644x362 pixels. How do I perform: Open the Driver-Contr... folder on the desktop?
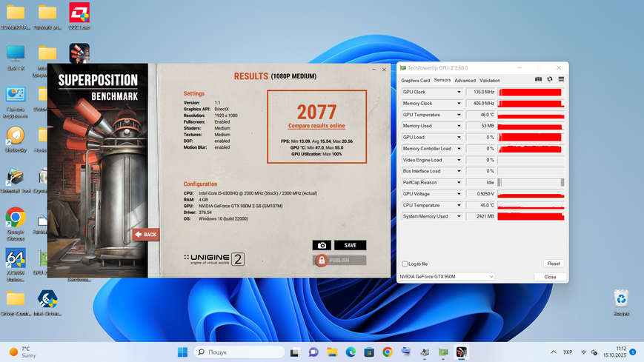click(x=16, y=304)
